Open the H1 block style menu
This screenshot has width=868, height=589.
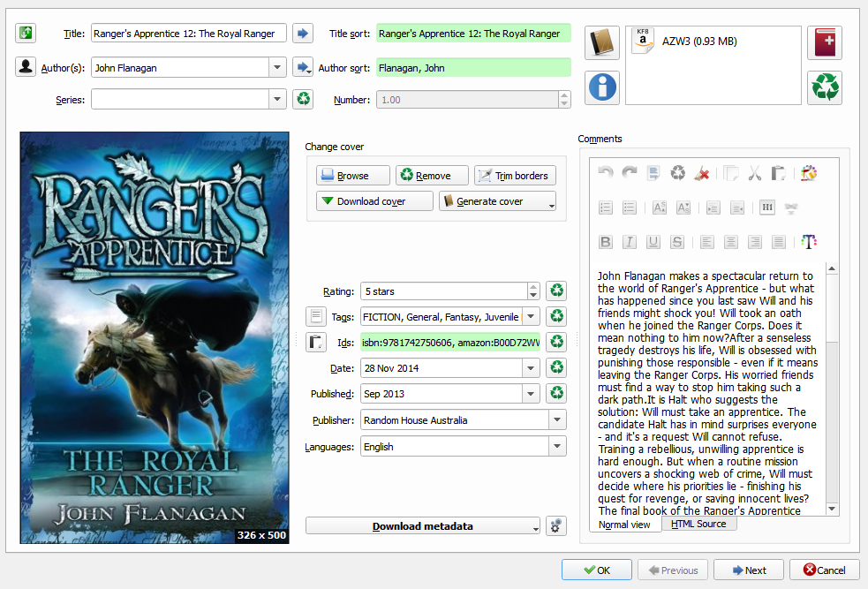(767, 208)
